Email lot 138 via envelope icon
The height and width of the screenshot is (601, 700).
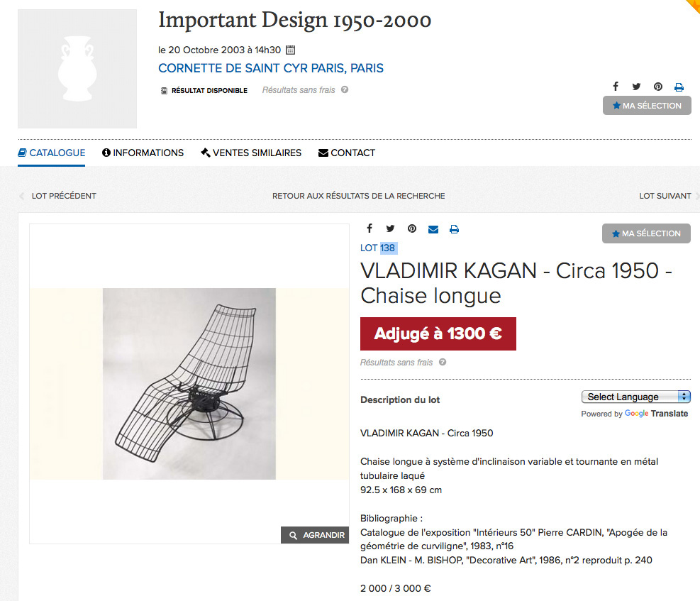pyautogui.click(x=433, y=229)
